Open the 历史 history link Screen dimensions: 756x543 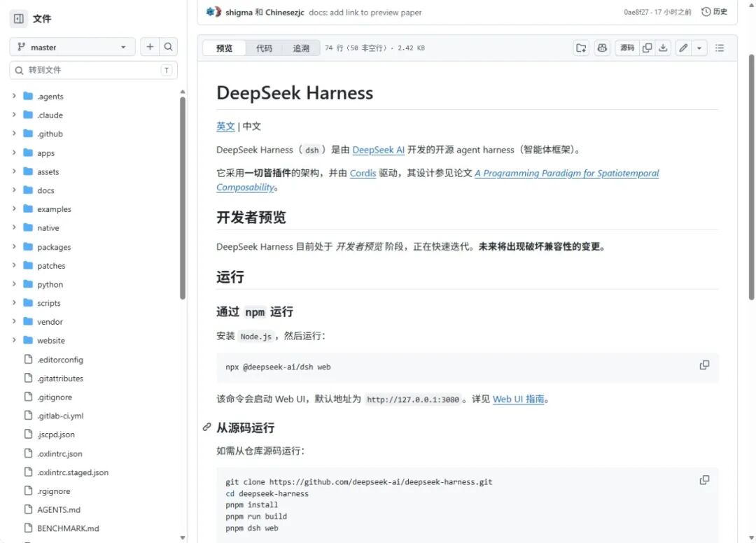pyautogui.click(x=715, y=12)
